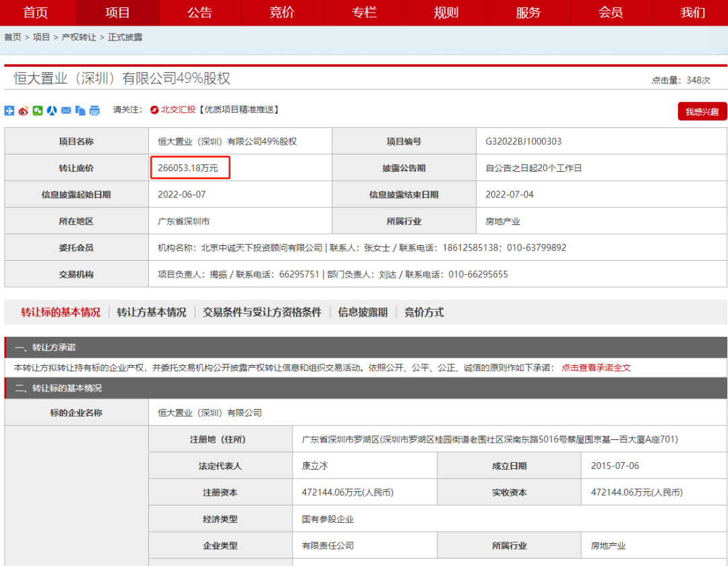Image resolution: width=728 pixels, height=566 pixels.
Task: Switch to the 转让方基本情况 tab
Action: click(x=154, y=312)
